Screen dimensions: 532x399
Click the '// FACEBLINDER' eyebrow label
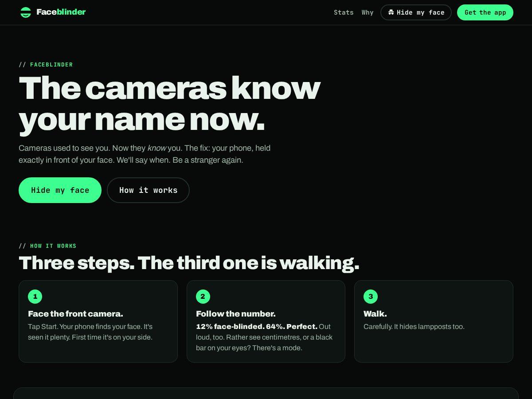(x=46, y=65)
